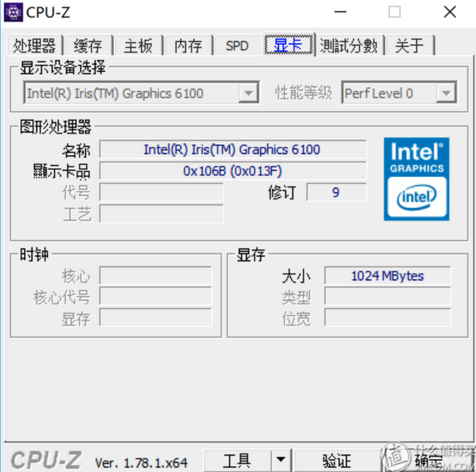
Task: Open the 内存 tab
Action: coord(188,46)
